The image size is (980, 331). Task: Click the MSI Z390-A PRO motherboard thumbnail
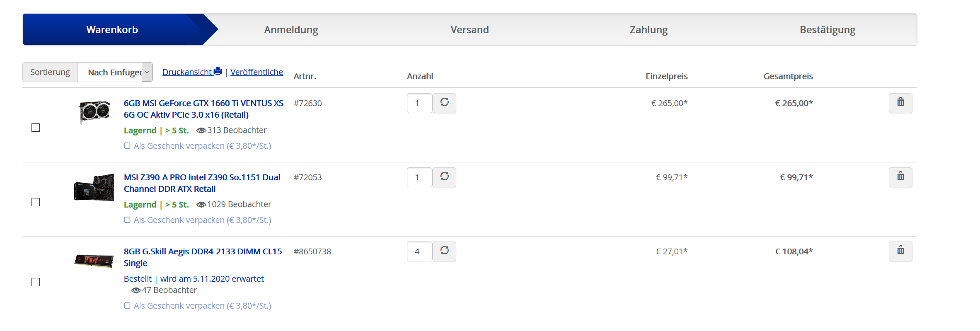click(x=94, y=187)
